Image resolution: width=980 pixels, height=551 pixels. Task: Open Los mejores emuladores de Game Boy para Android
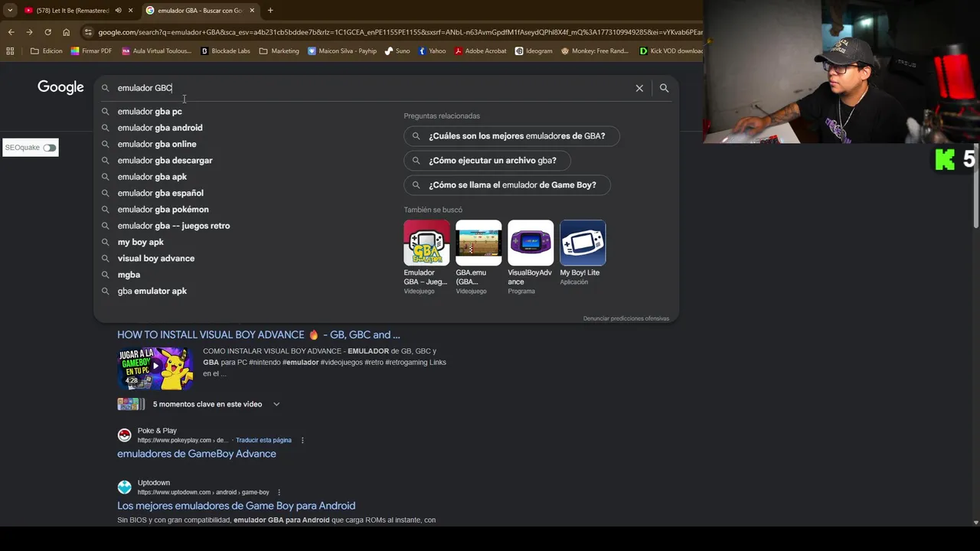pos(236,506)
